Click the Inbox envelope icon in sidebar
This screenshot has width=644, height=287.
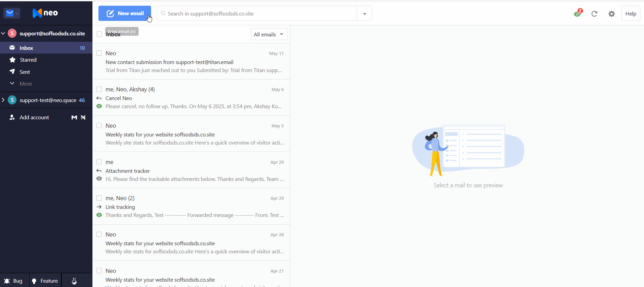pyautogui.click(x=12, y=48)
